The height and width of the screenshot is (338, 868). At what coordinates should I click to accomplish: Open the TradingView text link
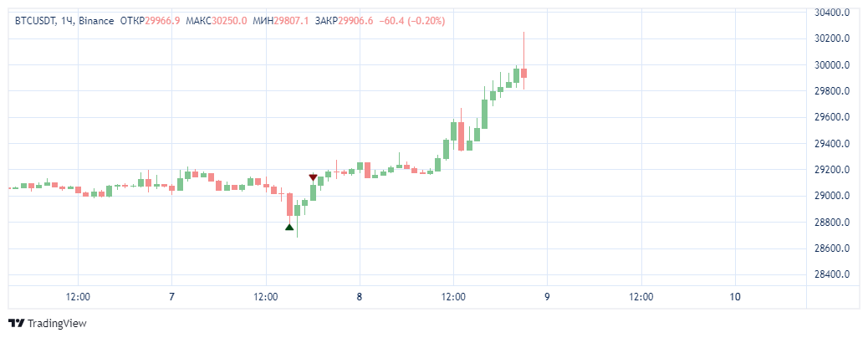click(x=57, y=323)
